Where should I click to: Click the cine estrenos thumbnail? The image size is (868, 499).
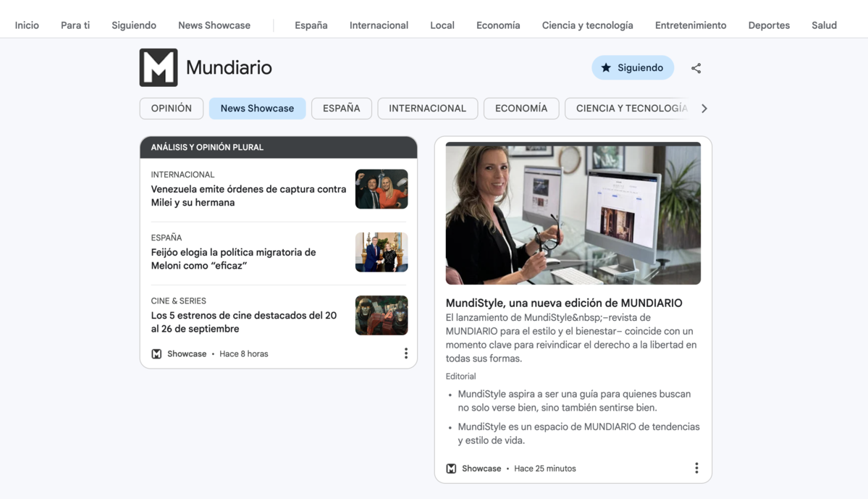(382, 315)
